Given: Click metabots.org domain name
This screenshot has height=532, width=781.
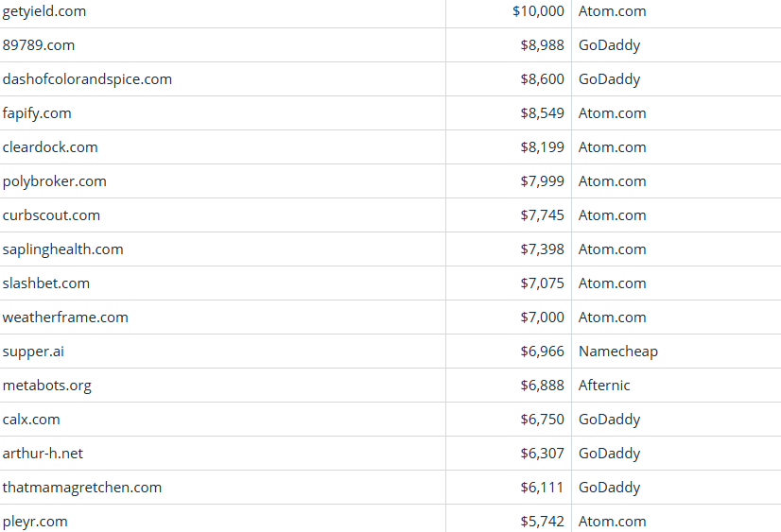Looking at the screenshot, I should pos(47,386).
